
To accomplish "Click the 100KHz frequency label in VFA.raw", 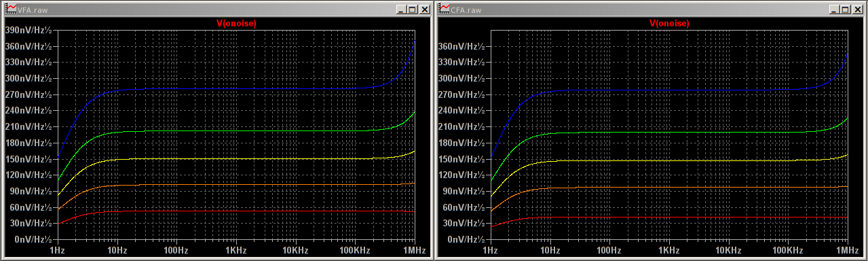I will (355, 251).
